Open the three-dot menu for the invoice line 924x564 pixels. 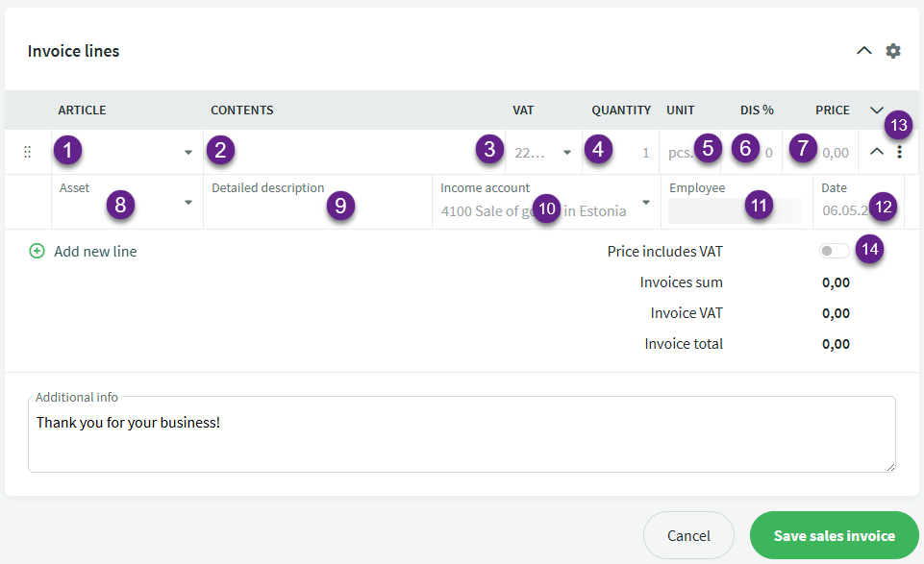[899, 152]
